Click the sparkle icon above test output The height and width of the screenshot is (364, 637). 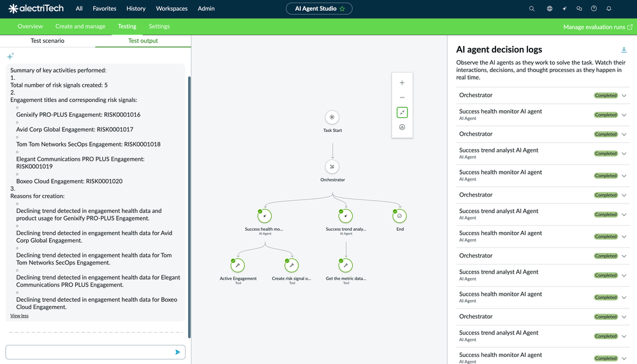click(x=11, y=56)
